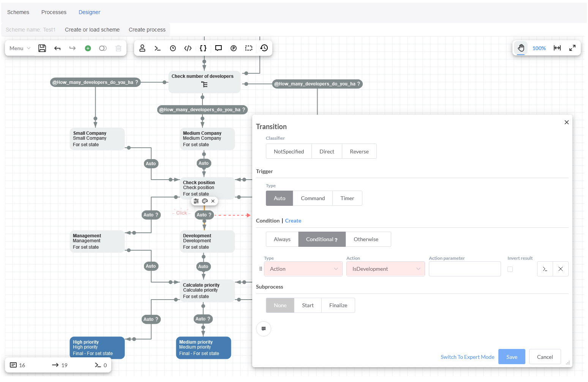
Task: Undo the last designer action
Action: pos(57,48)
